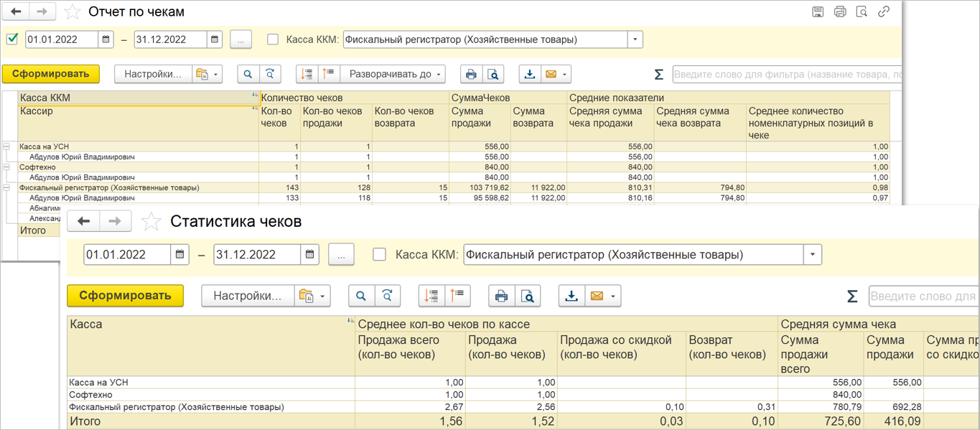980x430 pixels.
Task: Open calendar for 31.12.2022 in Статистика чеков
Action: click(x=309, y=254)
